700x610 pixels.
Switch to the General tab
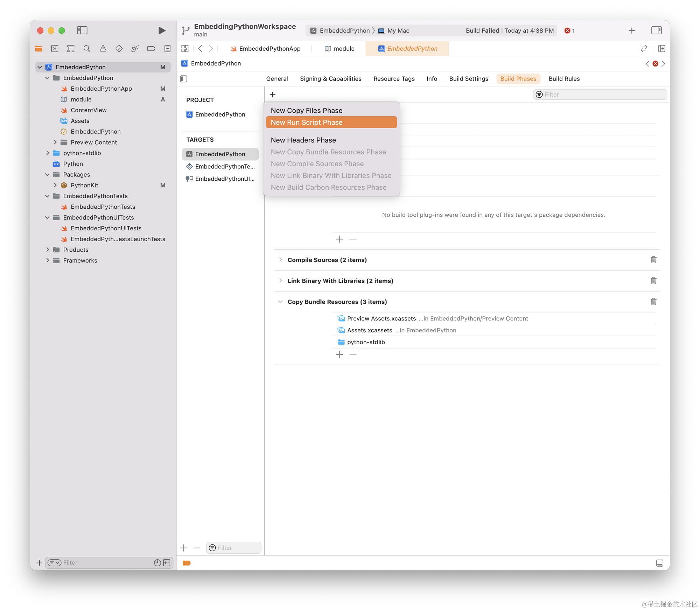[x=277, y=79]
